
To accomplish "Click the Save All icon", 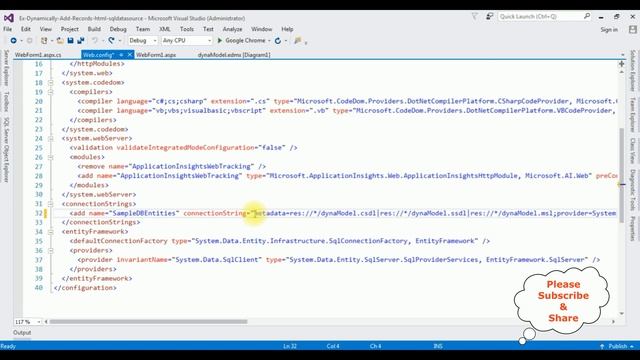I will pyautogui.click(x=81, y=40).
